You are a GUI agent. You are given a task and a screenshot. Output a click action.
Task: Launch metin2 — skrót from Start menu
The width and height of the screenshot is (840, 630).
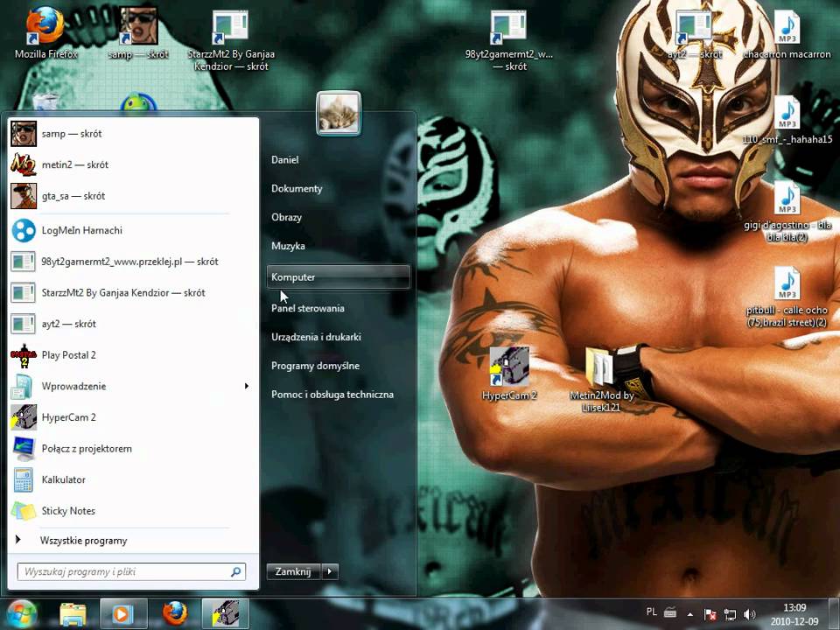[133, 164]
